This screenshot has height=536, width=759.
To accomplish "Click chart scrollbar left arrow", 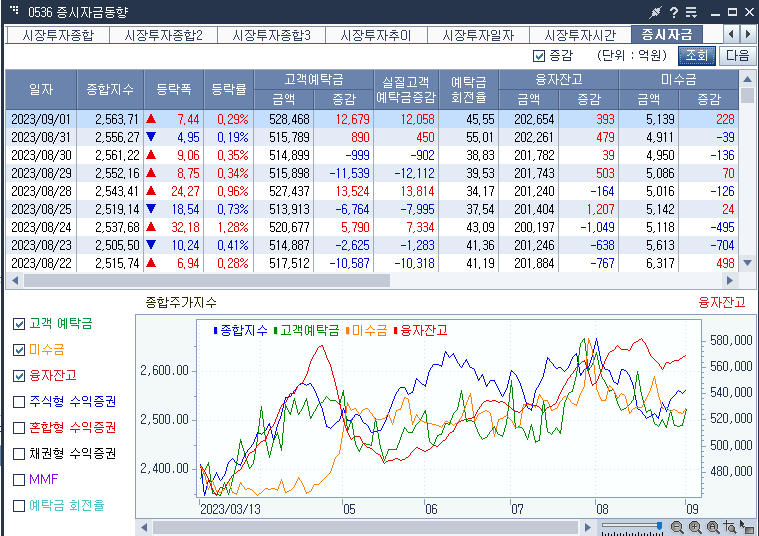I will (144, 527).
